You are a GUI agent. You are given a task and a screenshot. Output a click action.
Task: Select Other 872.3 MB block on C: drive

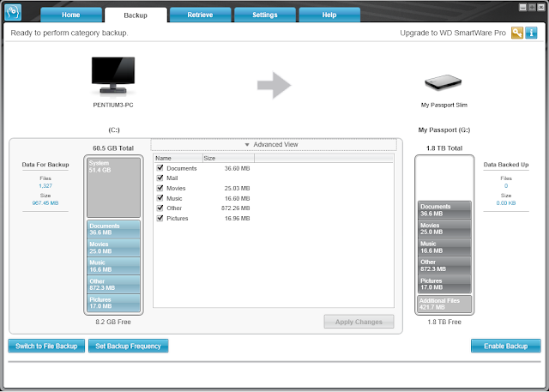pos(114,285)
